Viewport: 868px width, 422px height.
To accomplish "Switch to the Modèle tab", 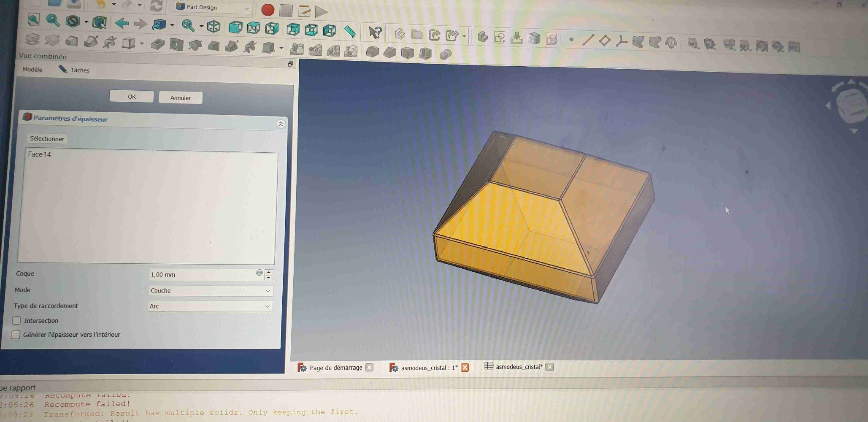I will (32, 70).
